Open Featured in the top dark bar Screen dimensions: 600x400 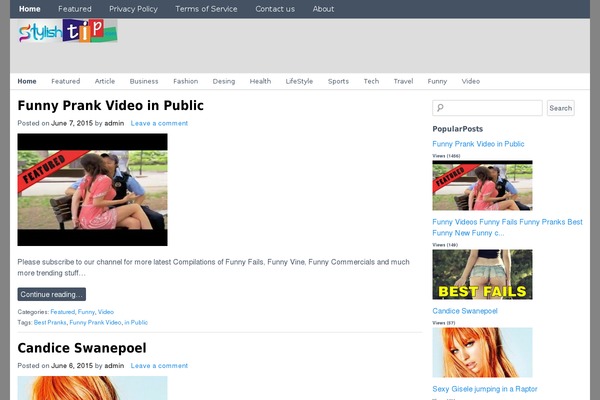75,9
